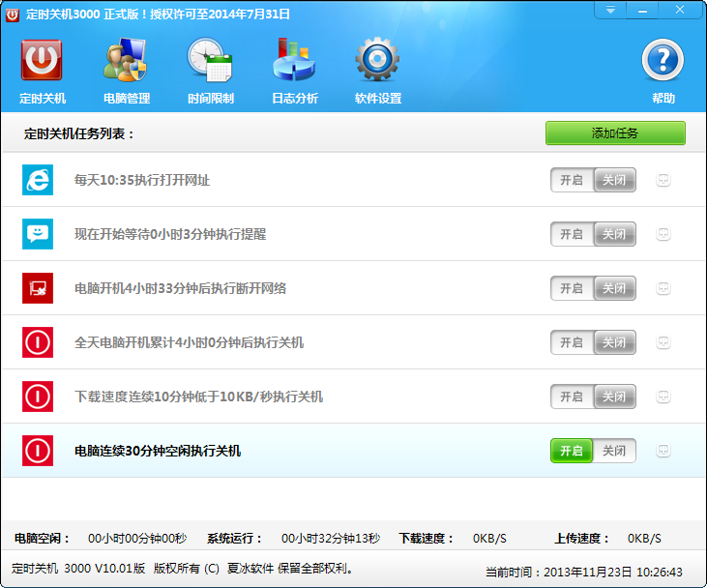Screen dimensions: 707x588
Task: Open 电脑管理 computer management section
Action: [x=126, y=72]
